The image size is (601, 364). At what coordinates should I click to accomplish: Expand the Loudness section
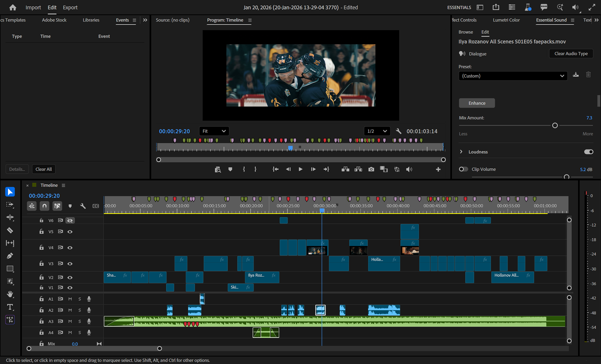pos(461,152)
